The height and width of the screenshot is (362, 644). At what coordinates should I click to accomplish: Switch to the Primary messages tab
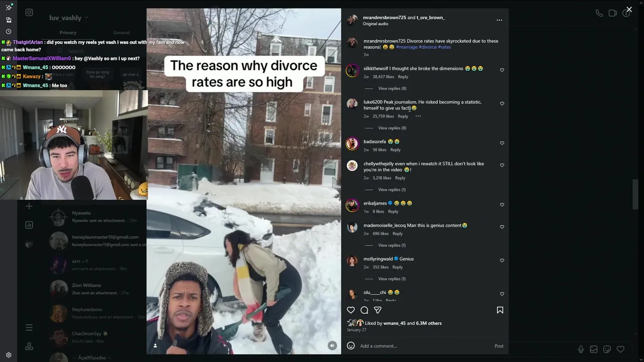pos(68,33)
